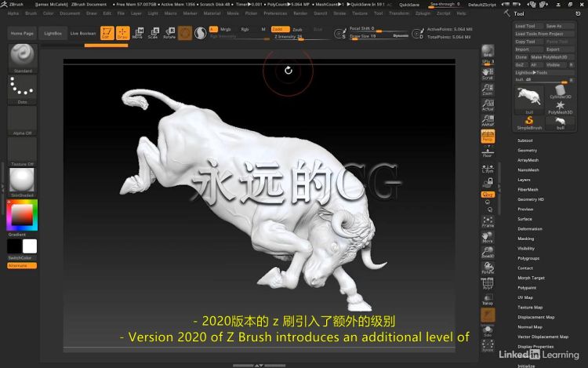Select the Cylinder3D tool icon
The width and height of the screenshot is (588, 368).
561,92
